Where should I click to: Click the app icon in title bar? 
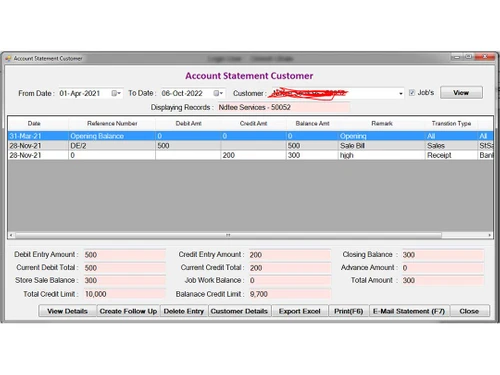8,59
